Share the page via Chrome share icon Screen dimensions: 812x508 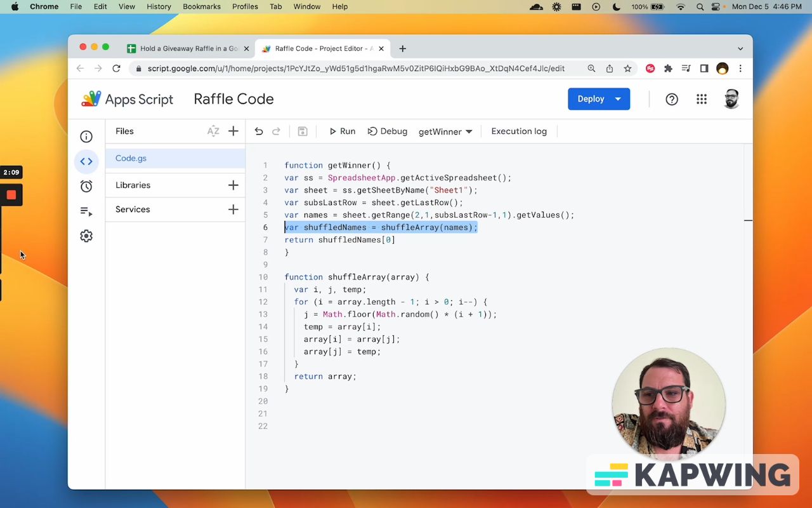tap(610, 69)
